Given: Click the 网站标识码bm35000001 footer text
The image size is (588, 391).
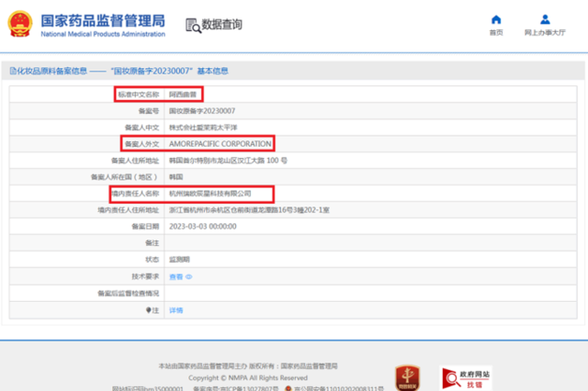Looking at the screenshot, I should coord(148,389).
